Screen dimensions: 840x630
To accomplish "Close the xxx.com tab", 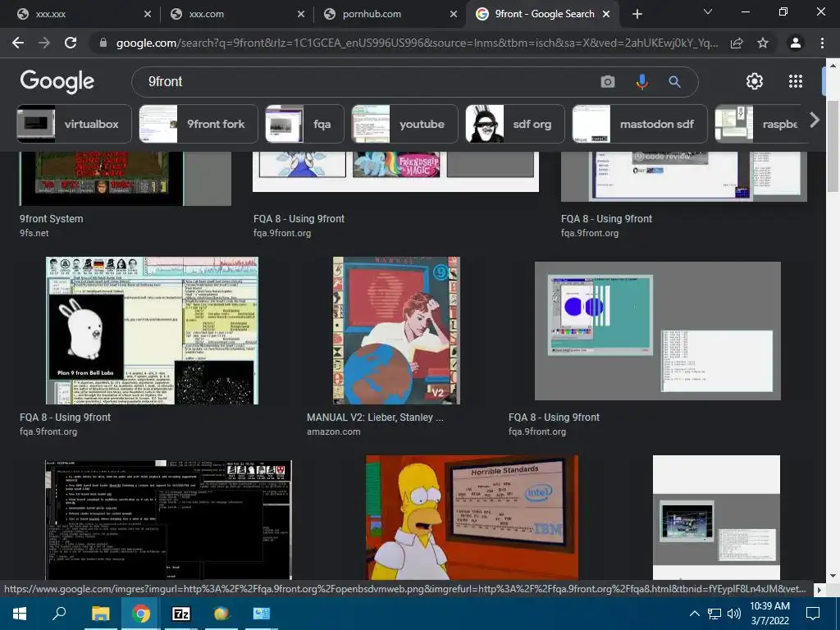I will coord(300,14).
